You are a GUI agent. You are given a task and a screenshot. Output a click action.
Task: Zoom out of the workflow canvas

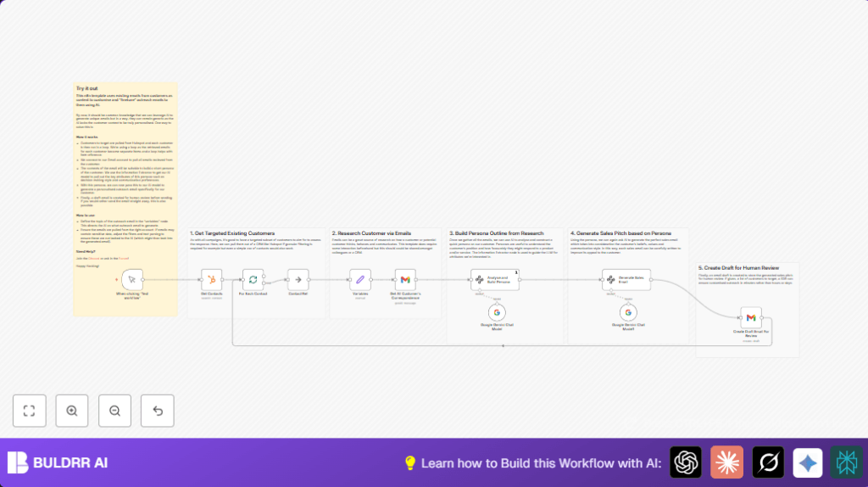coord(114,411)
